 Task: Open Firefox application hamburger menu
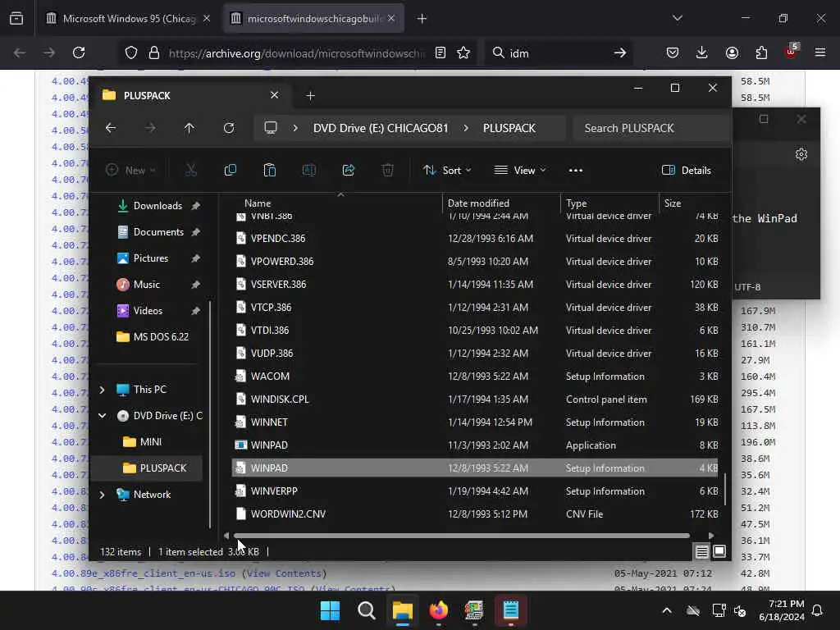click(x=820, y=52)
